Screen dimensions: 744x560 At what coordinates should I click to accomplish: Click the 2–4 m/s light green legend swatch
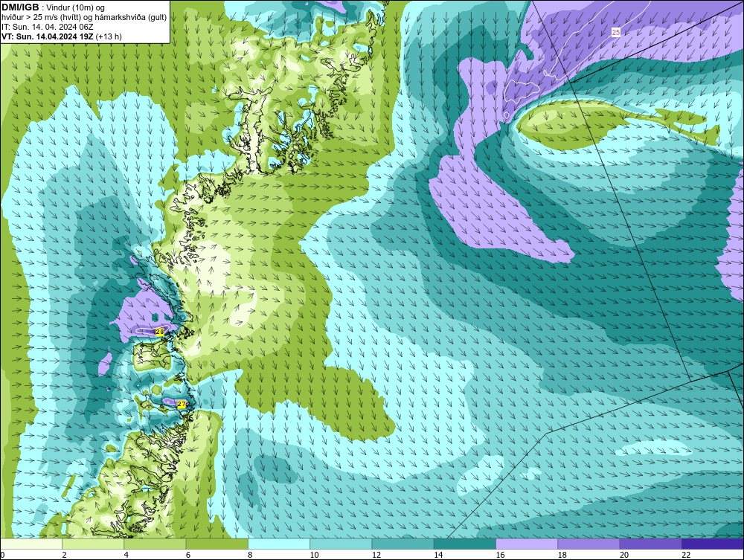point(93,544)
